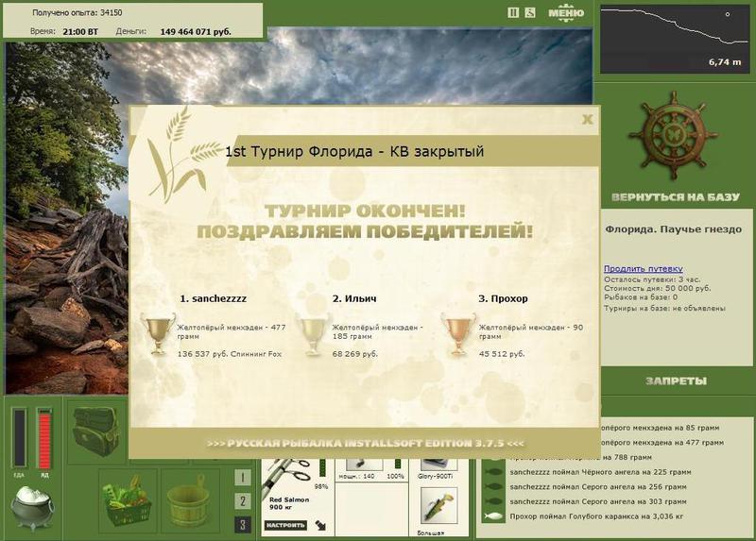This screenshot has height=541, width=756.
Task: Click the money value '149 464 071 руб.'
Action: coord(196,32)
